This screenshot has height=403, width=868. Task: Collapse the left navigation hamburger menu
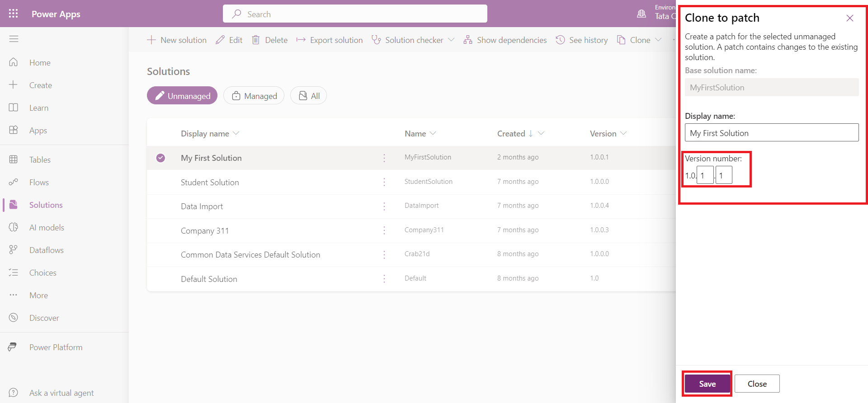pyautogui.click(x=14, y=39)
